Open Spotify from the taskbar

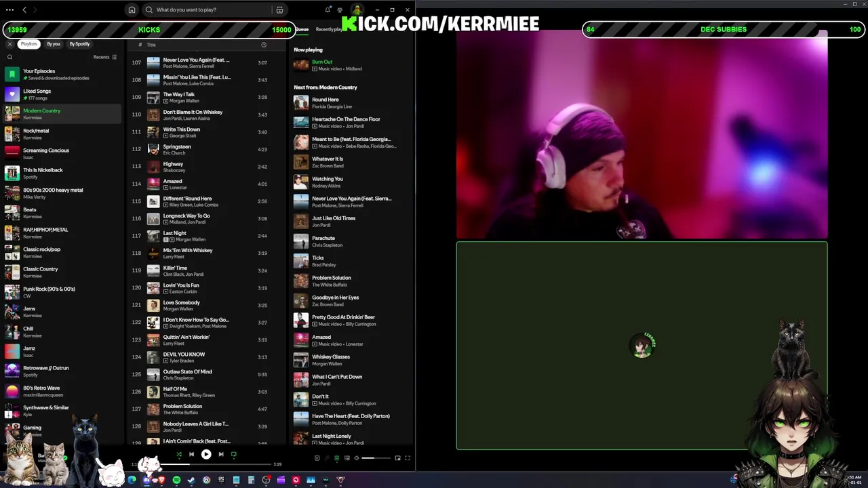[x=176, y=480]
